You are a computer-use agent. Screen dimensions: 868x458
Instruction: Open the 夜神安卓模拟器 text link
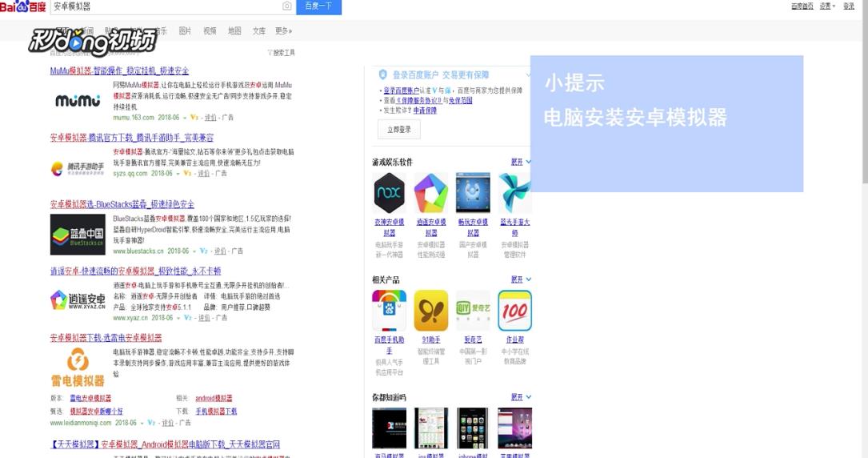[389, 227]
